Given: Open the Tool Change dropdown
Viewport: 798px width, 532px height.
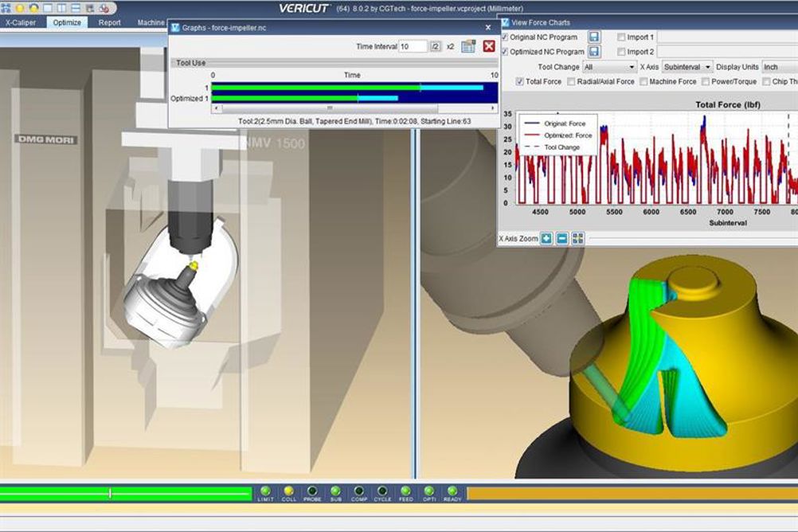Looking at the screenshot, I should [609, 67].
